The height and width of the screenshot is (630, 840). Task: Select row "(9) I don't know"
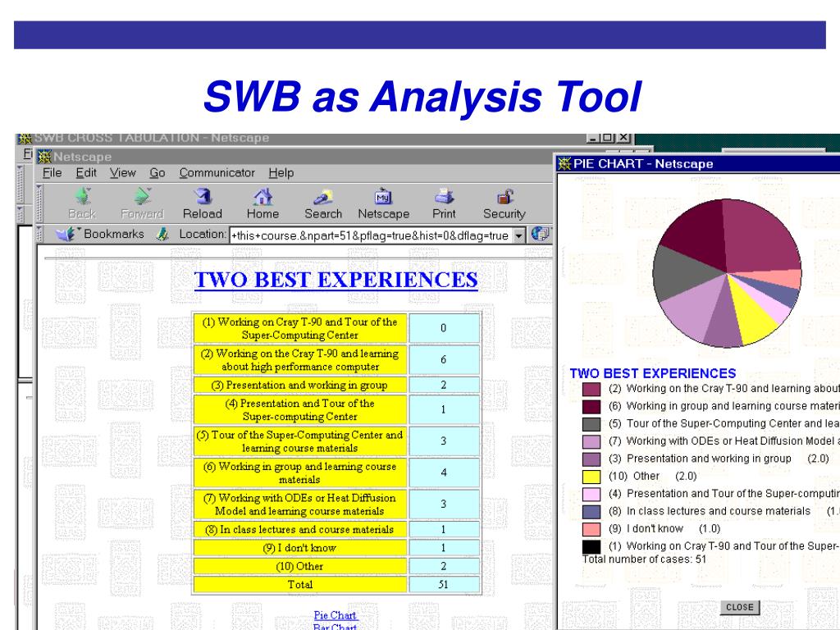336,548
